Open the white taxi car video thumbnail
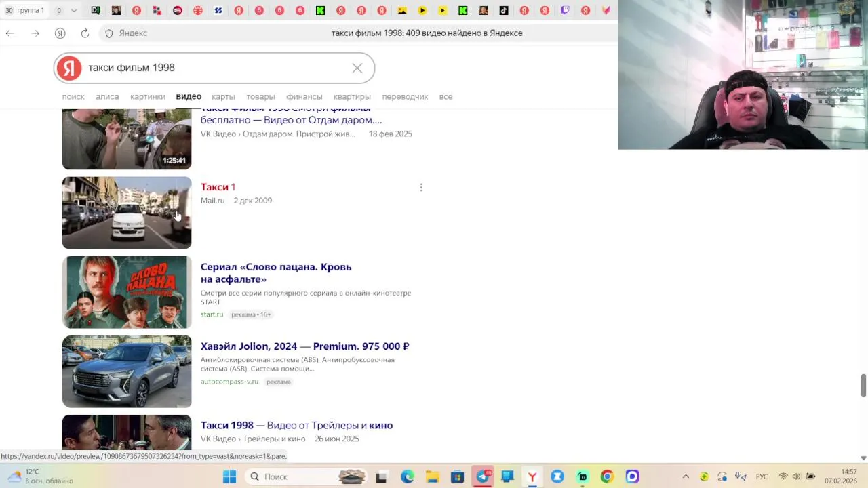 [x=127, y=213]
